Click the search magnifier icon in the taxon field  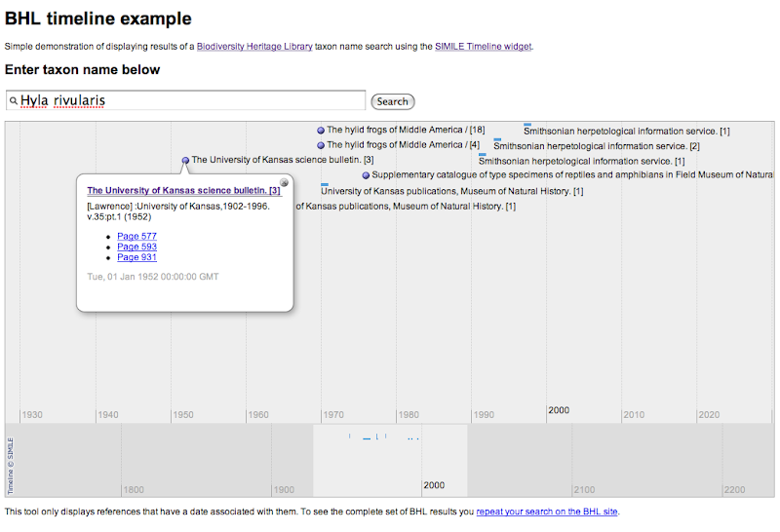coord(14,100)
